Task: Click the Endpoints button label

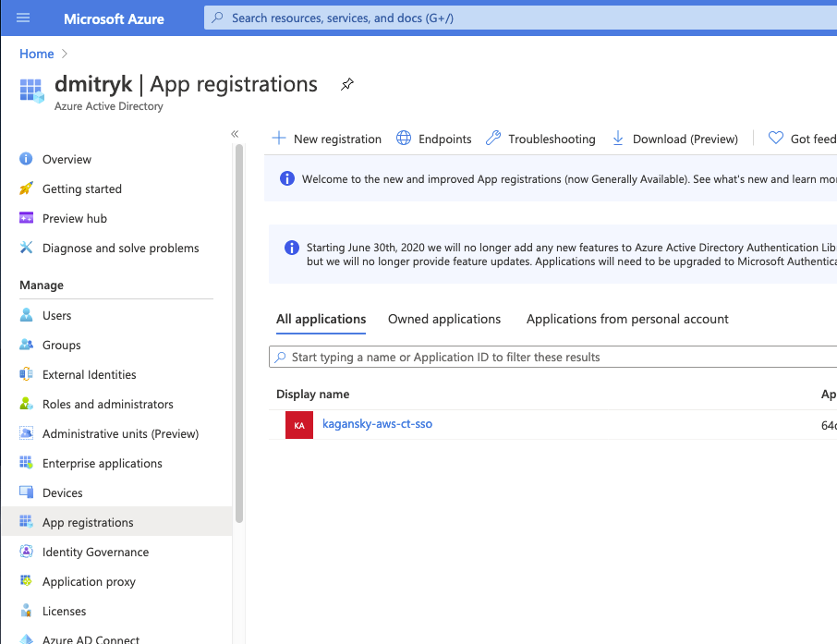Action: [444, 139]
